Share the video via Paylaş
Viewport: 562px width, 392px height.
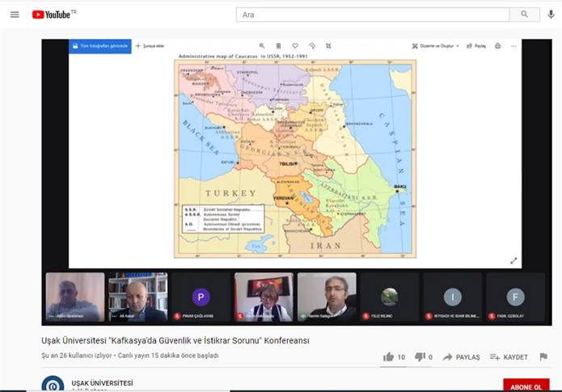(461, 356)
